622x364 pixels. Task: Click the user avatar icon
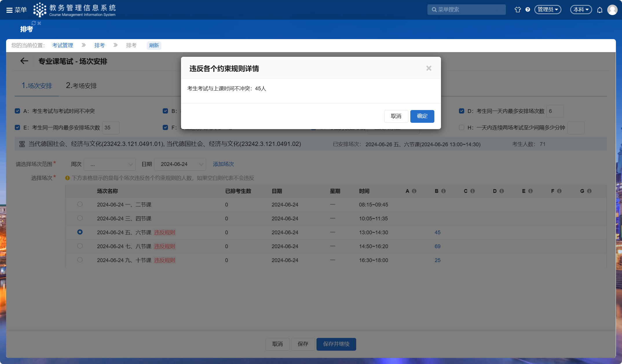pos(612,10)
